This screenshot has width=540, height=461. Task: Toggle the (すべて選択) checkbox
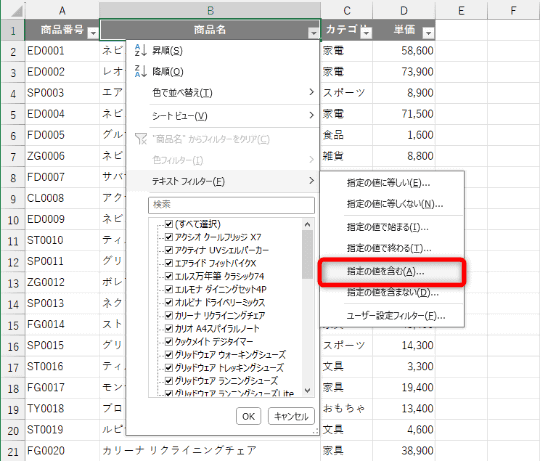[169, 224]
